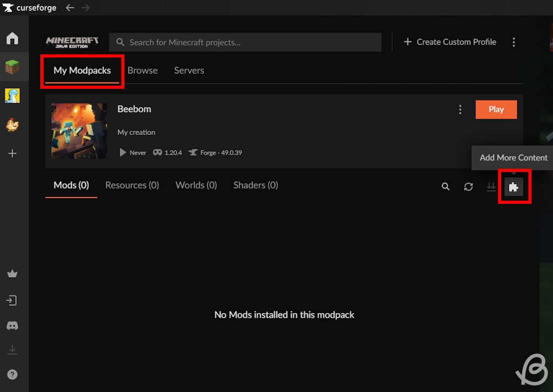
Task: Click the plus icon to add a game
Action: pos(14,153)
